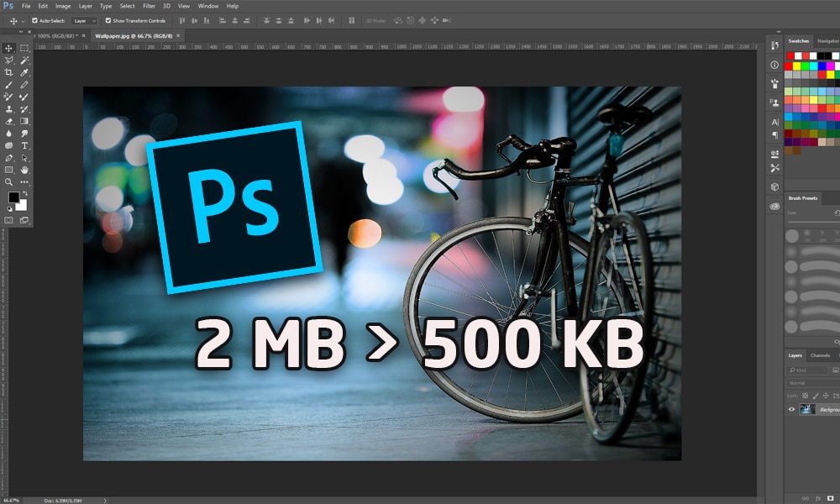This screenshot has width=840, height=504.
Task: Click the Background layer thumbnail
Action: (x=807, y=410)
